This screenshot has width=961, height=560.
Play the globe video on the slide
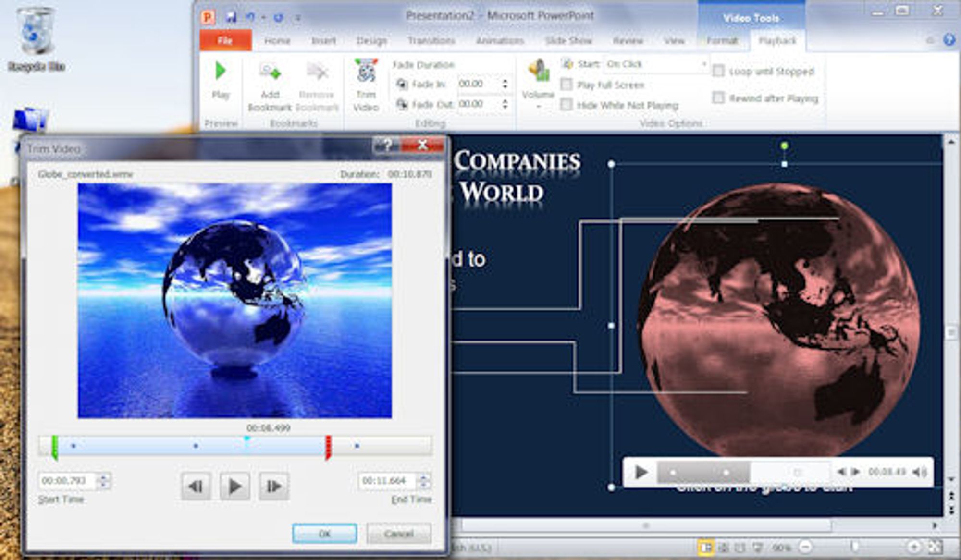(x=641, y=472)
